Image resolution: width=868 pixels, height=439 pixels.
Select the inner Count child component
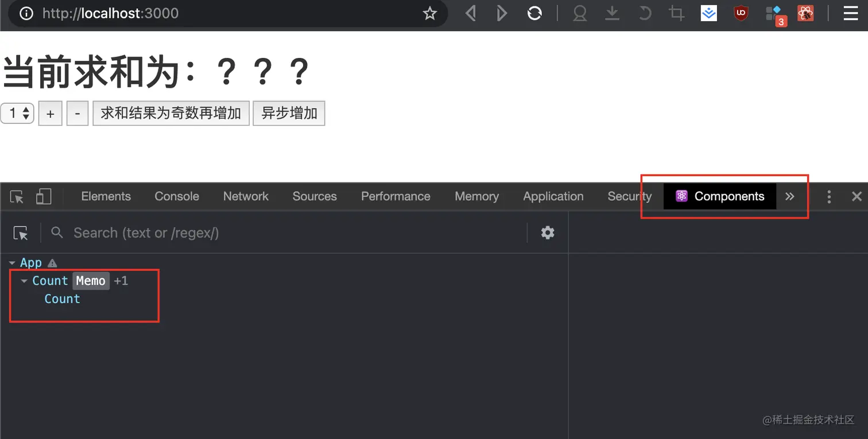(63, 299)
